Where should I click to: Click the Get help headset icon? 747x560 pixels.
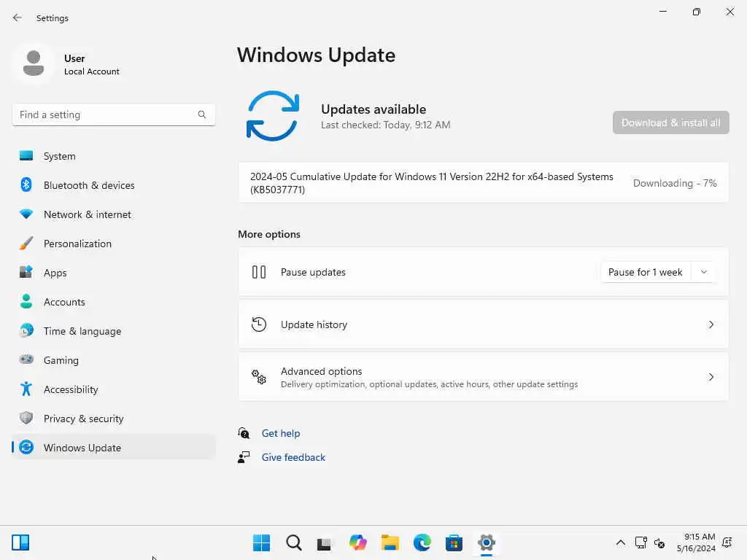(x=244, y=433)
